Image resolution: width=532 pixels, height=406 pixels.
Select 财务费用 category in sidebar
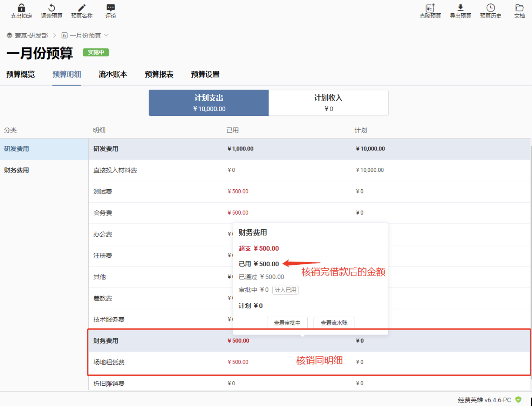point(44,170)
